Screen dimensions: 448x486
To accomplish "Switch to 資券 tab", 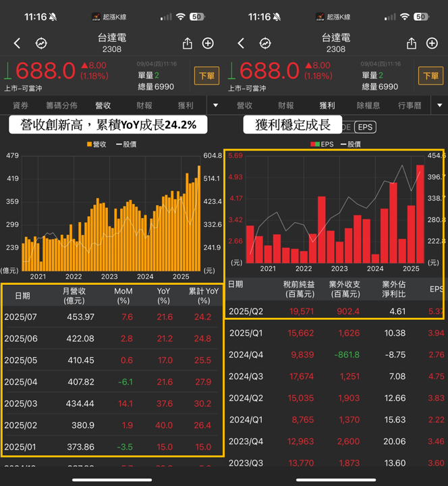I will (20, 106).
